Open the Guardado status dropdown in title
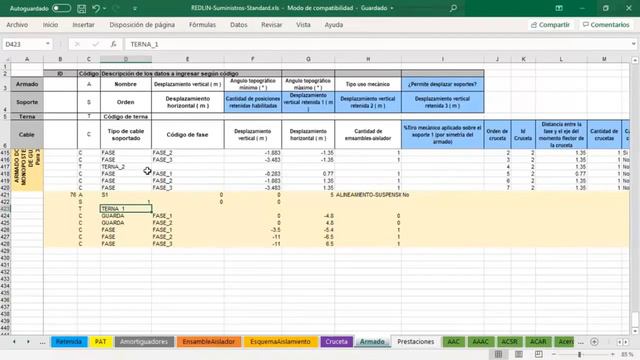 point(392,8)
